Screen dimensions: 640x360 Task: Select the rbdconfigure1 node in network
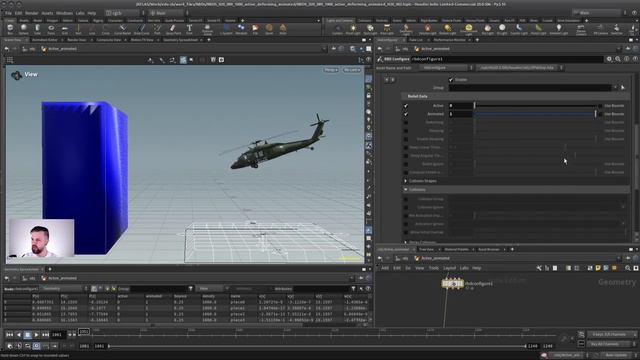(452, 283)
